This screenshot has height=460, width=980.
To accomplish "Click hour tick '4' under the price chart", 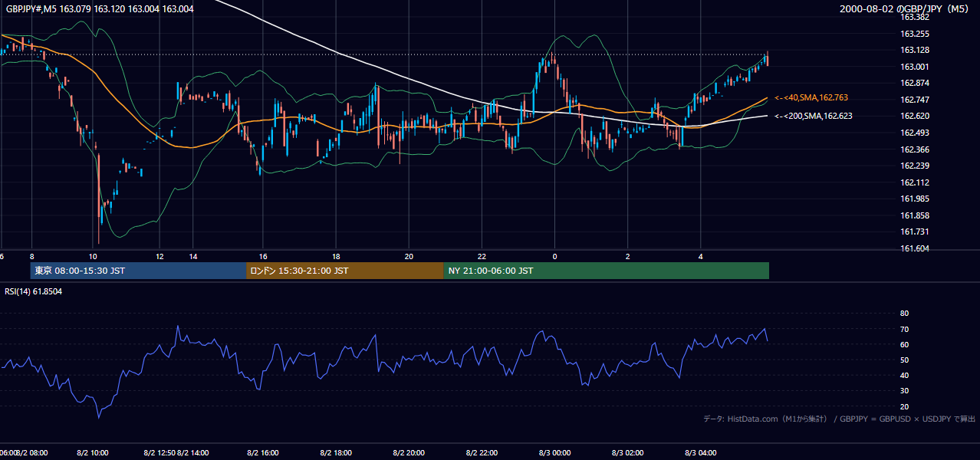I will click(700, 256).
